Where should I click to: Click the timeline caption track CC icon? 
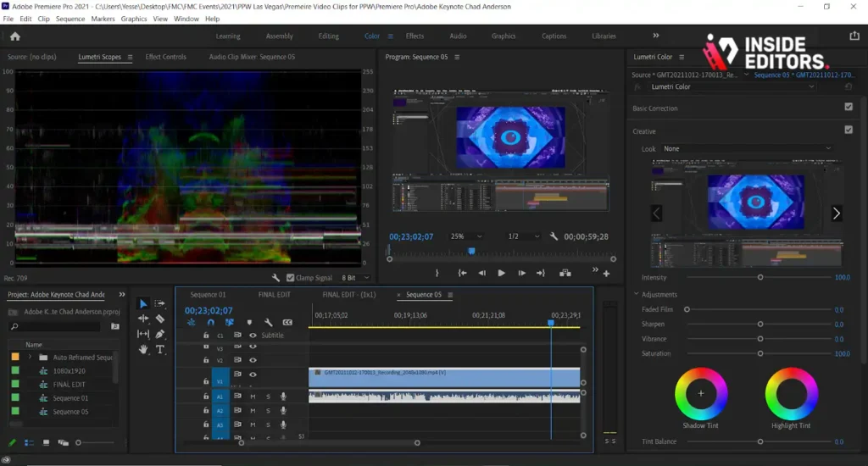pos(287,322)
